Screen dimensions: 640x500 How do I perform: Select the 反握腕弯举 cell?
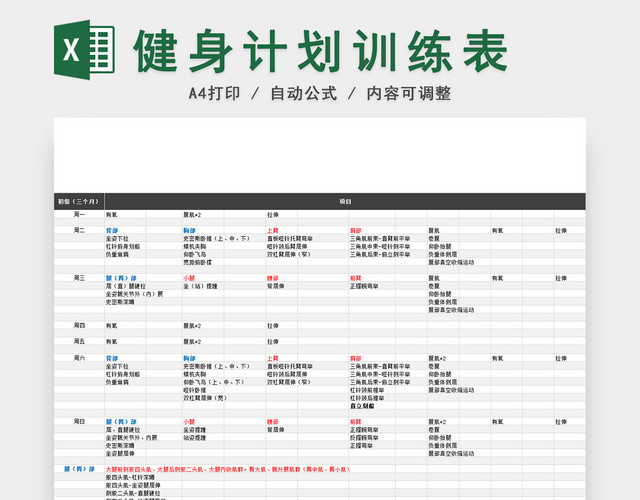pos(364,438)
